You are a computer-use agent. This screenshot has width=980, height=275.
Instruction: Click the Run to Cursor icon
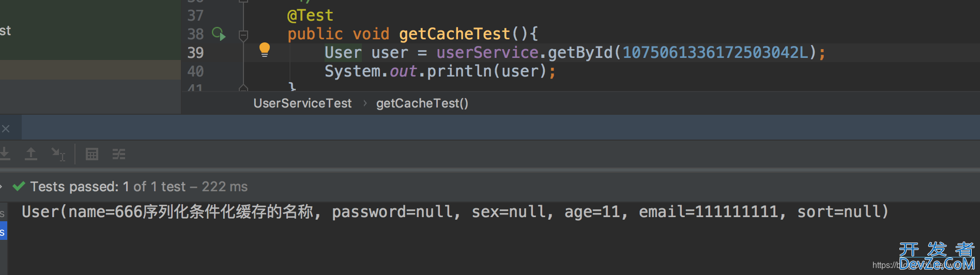(x=58, y=154)
